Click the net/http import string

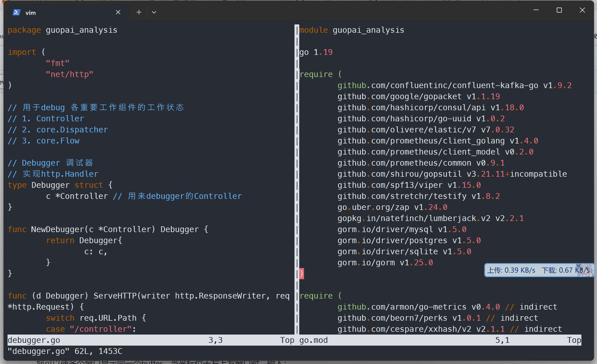[x=70, y=74]
